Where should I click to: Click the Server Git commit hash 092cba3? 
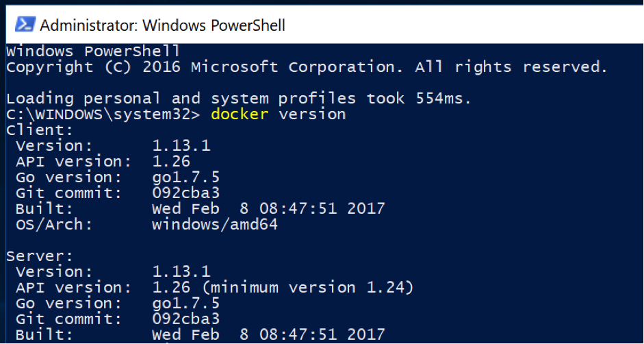coord(186,319)
